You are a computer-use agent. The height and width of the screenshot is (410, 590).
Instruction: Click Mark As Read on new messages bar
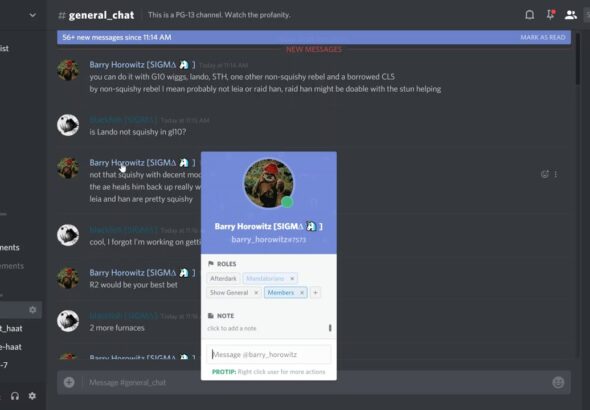pos(543,37)
